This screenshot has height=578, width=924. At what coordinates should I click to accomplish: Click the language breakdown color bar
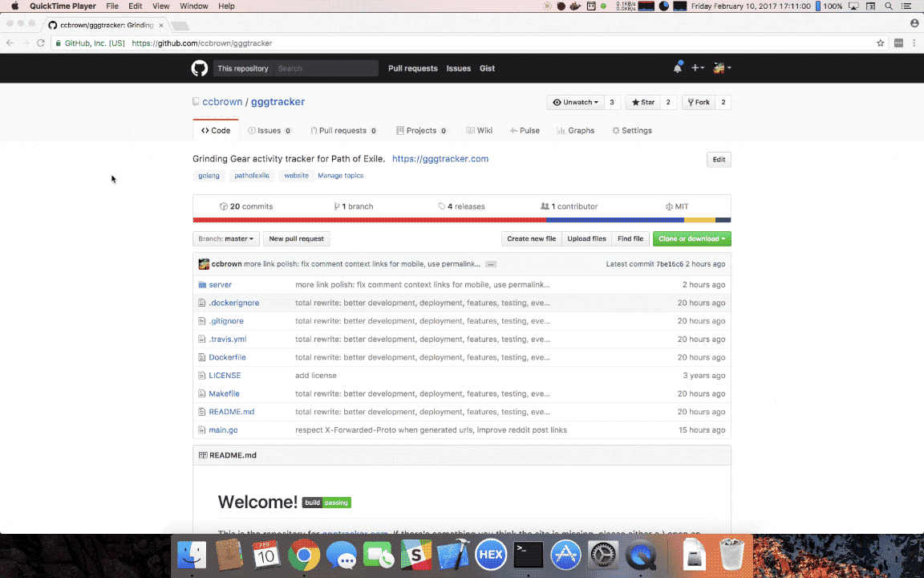462,220
